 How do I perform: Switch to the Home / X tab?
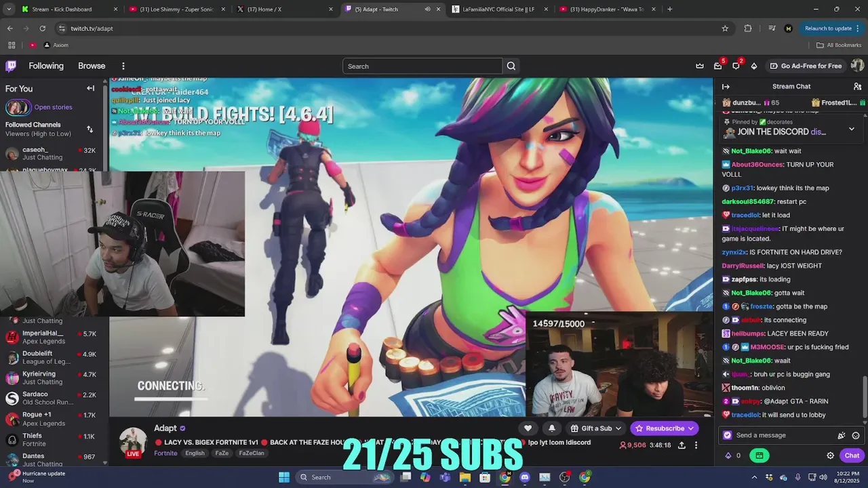pos(285,9)
